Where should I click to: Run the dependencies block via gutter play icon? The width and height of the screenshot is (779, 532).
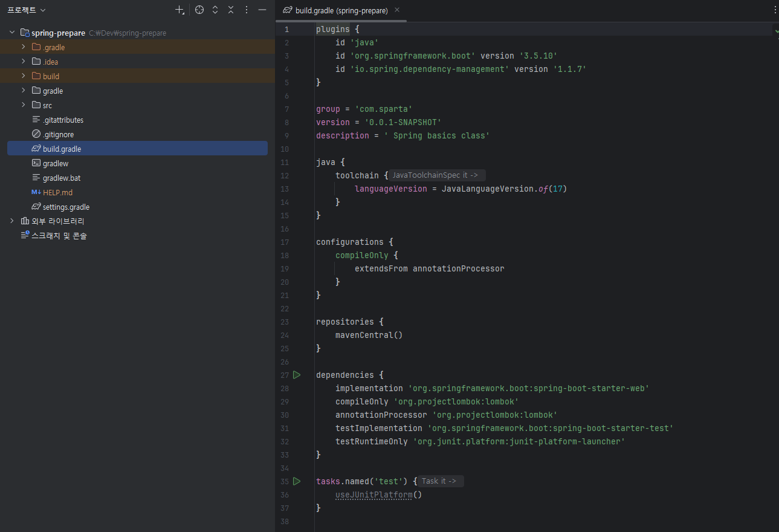297,375
